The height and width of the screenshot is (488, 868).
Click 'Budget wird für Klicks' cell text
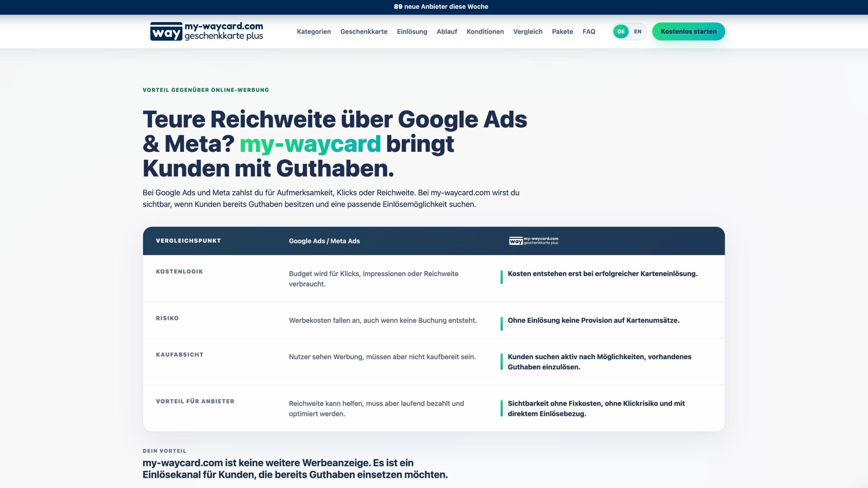[374, 279]
